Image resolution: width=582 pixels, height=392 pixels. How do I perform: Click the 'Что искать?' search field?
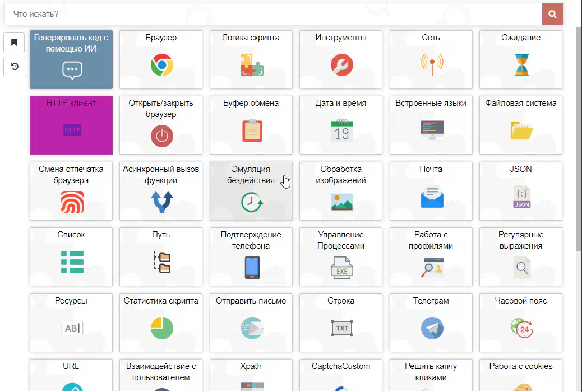[274, 14]
